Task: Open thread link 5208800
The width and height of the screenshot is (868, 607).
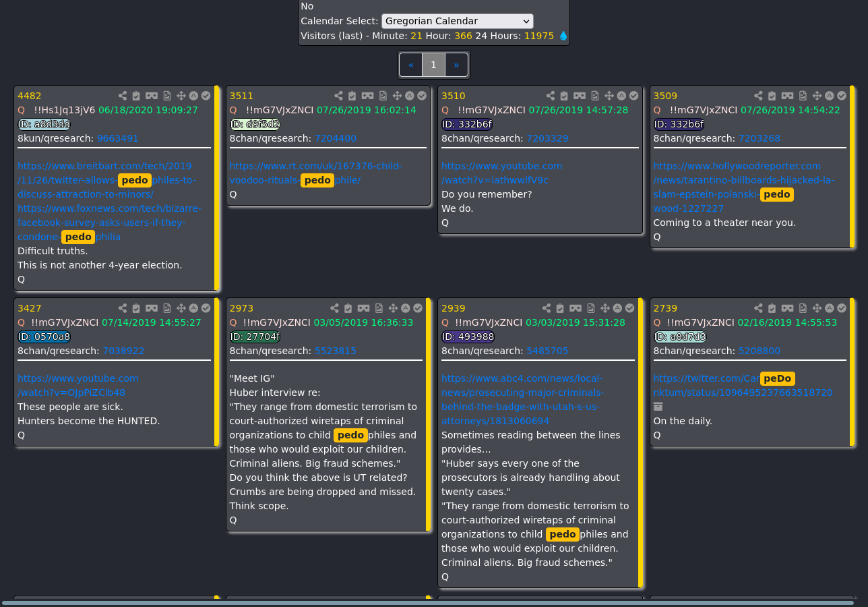Action: click(759, 351)
